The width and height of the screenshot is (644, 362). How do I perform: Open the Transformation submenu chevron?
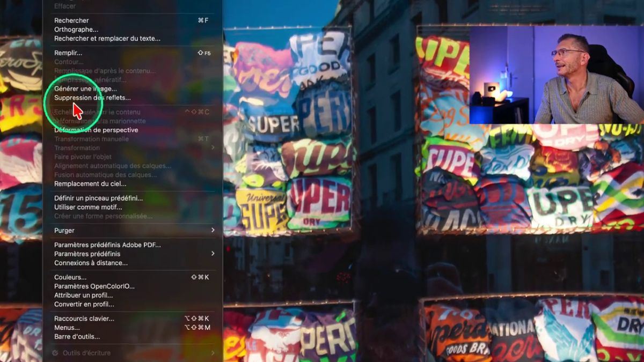tap(213, 147)
